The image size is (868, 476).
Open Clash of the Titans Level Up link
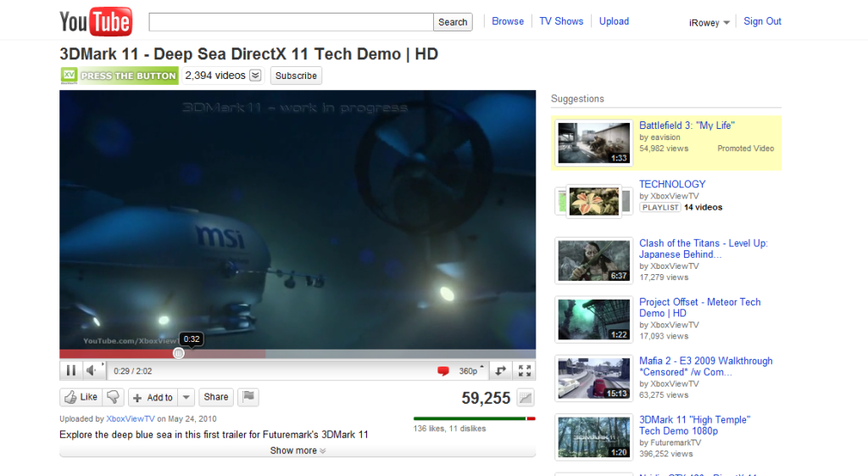[704, 249]
